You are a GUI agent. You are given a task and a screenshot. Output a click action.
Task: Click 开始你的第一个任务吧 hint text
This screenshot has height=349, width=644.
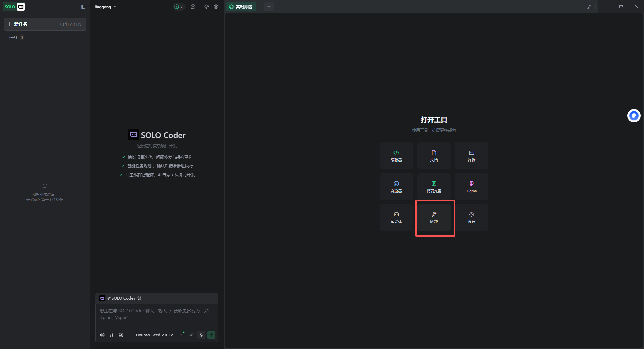click(45, 200)
